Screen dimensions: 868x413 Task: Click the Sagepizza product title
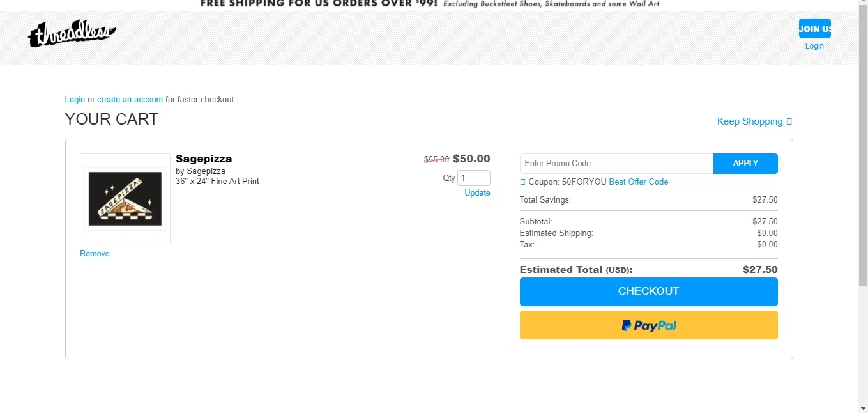(x=204, y=159)
